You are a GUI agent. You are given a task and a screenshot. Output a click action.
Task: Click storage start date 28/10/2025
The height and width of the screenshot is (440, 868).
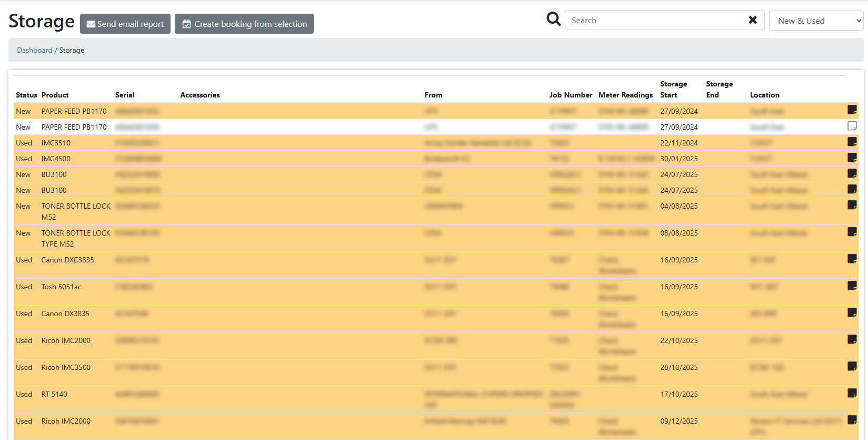coord(679,367)
